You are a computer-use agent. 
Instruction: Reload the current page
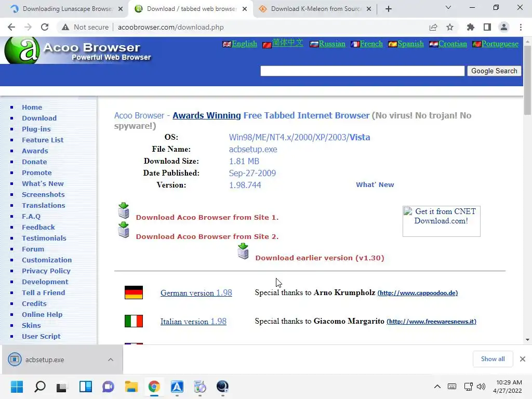[x=45, y=27]
